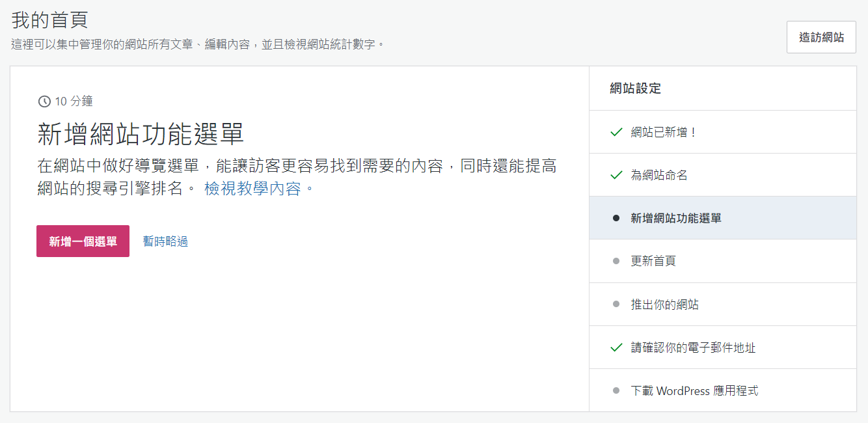Open the 為網站命名 step label
This screenshot has width=868, height=423.
click(x=659, y=175)
